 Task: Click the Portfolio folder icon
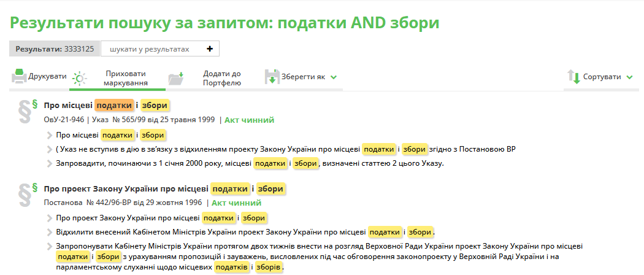176,78
